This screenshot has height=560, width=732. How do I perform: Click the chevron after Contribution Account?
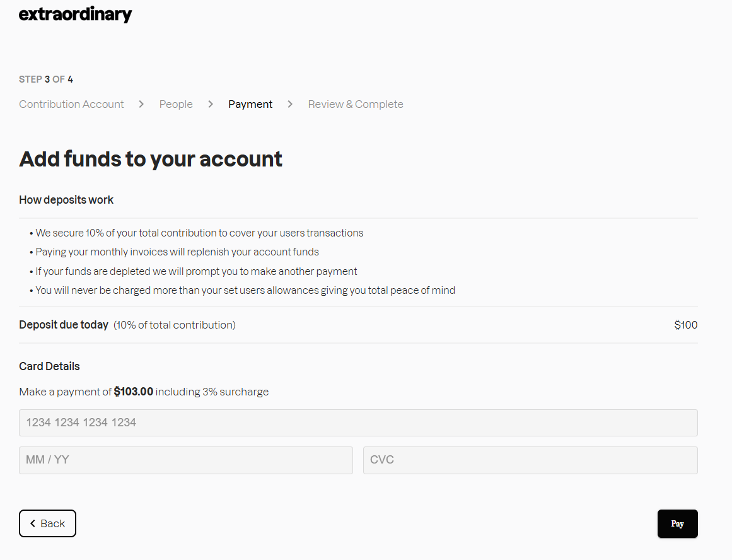(142, 104)
